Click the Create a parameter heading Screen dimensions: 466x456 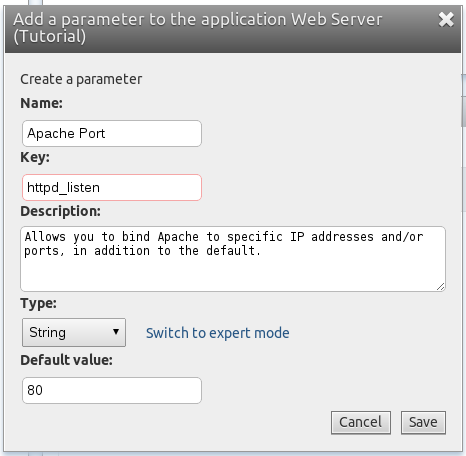tap(81, 79)
